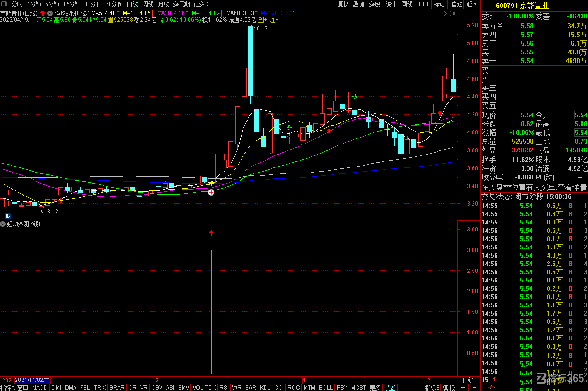Viewport: 588px width, 391px height.
Task: Click the 指标A tab
Action: click(x=8, y=387)
